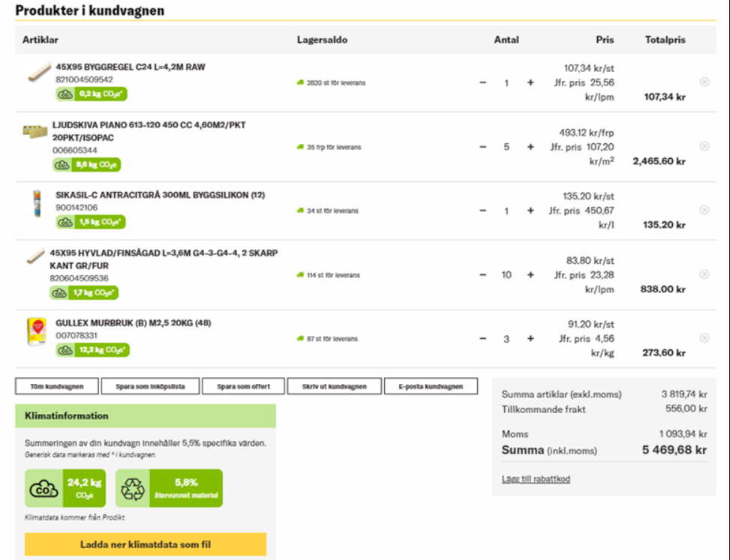This screenshot has height=560, width=730.
Task: Open the Sikasil-C silicone product thumbnail
Action: point(37,204)
